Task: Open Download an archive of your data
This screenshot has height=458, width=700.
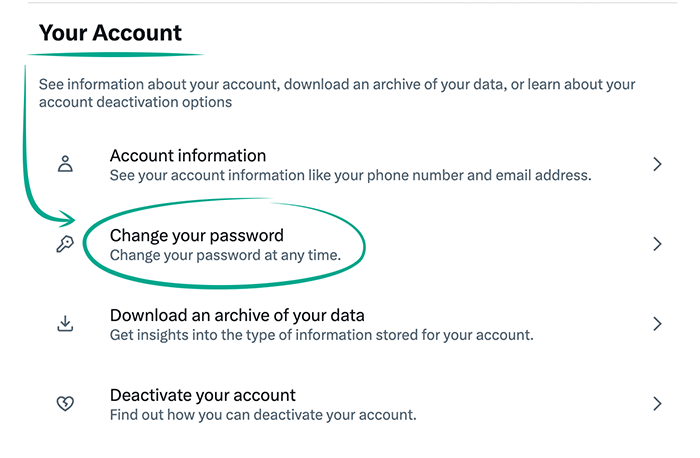Action: tap(237, 316)
